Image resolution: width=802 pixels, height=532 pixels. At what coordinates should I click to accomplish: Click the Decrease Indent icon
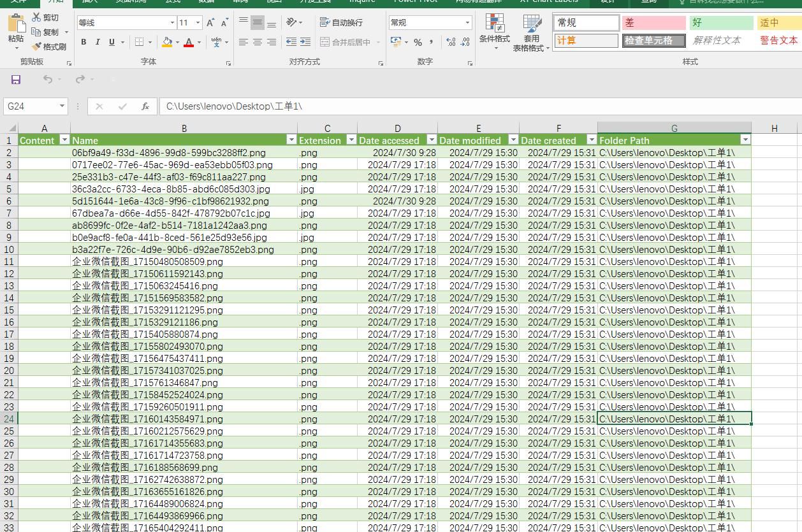click(x=291, y=42)
